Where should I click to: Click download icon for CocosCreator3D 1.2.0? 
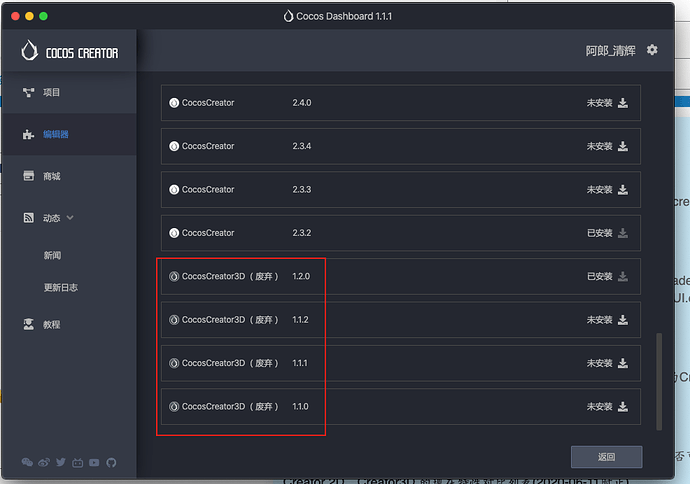coord(623,276)
